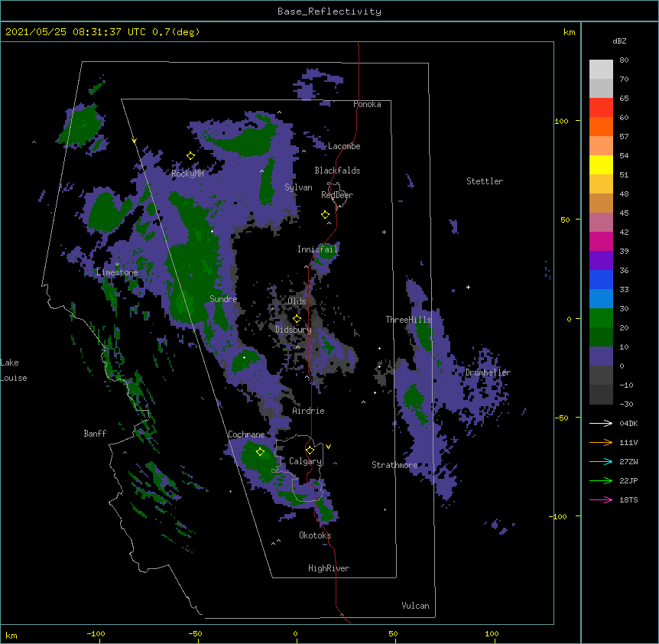Click the 100 km tick on vertical axis
The image size is (659, 644).
[x=561, y=121]
